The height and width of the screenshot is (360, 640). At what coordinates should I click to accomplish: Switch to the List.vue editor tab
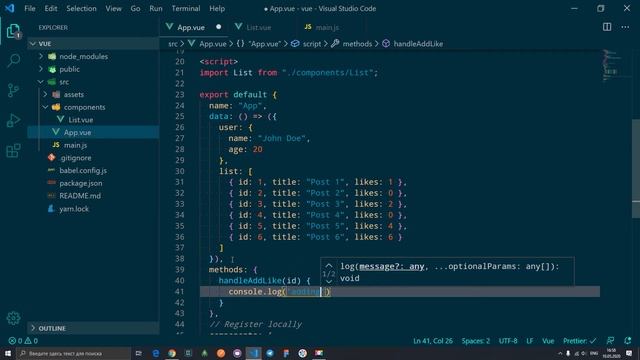259,27
